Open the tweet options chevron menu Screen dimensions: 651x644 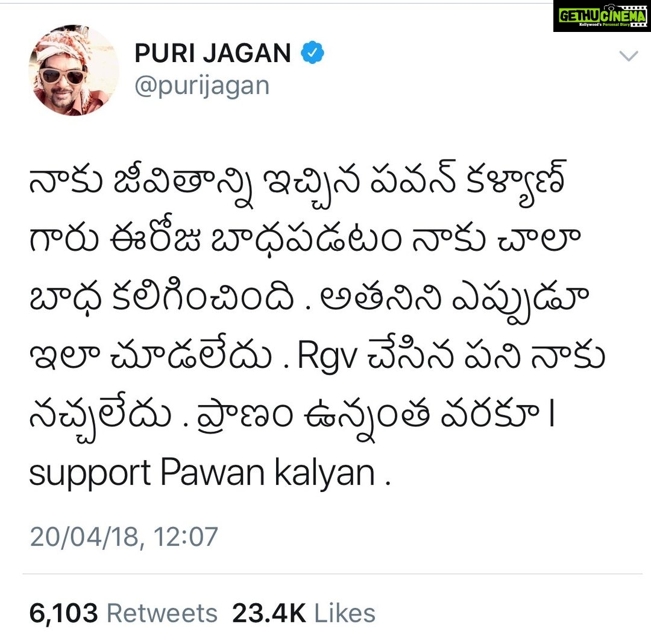[x=628, y=55]
